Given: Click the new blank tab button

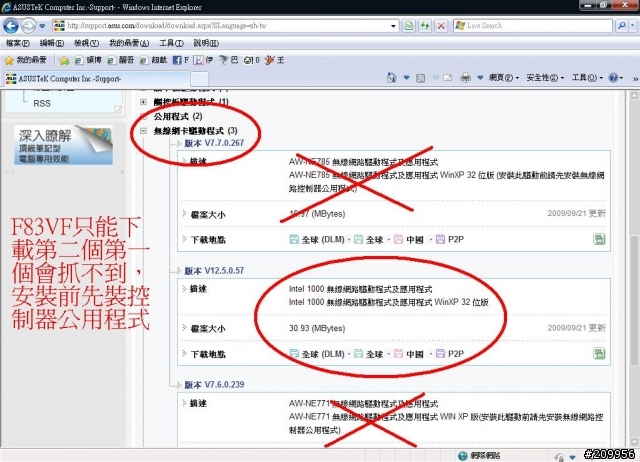Looking at the screenshot, I should point(199,79).
